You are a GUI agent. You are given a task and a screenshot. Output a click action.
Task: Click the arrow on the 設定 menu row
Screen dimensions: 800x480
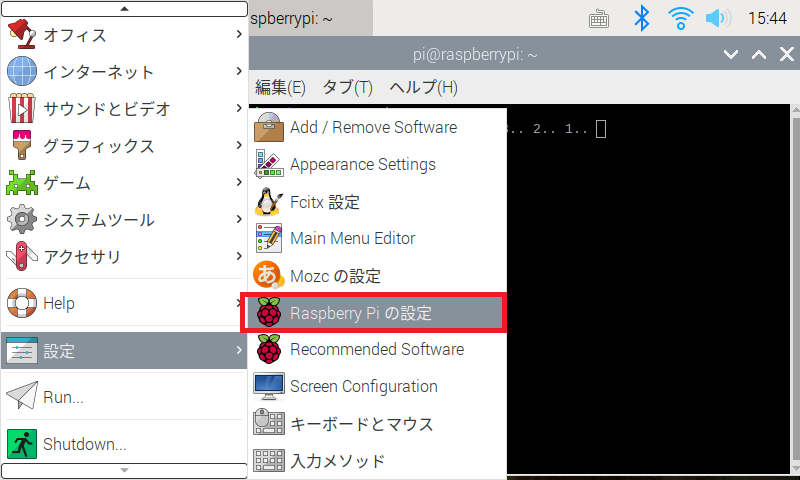point(239,350)
